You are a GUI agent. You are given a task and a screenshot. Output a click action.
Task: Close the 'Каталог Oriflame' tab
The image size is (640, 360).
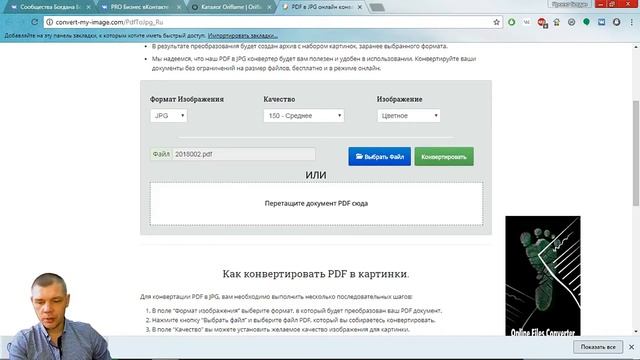(269, 7)
